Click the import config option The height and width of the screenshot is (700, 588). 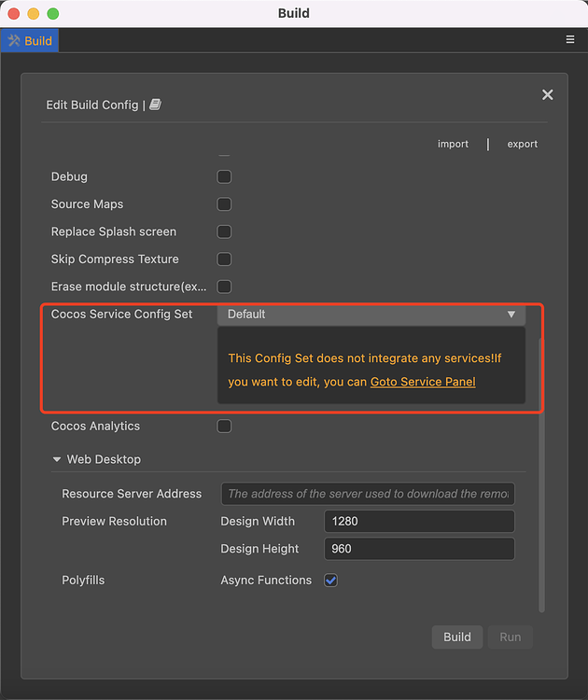pos(453,144)
